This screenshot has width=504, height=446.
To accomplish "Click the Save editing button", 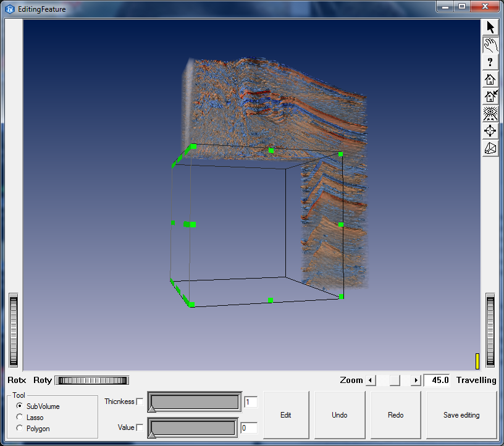I will click(461, 415).
